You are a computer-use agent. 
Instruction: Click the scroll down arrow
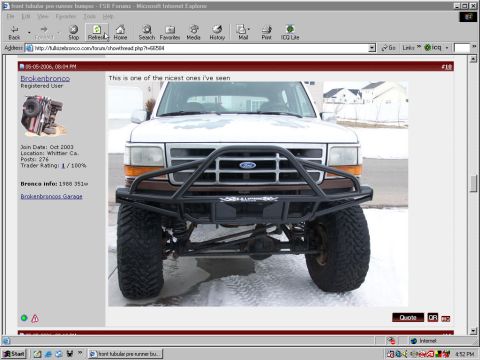click(x=473, y=331)
